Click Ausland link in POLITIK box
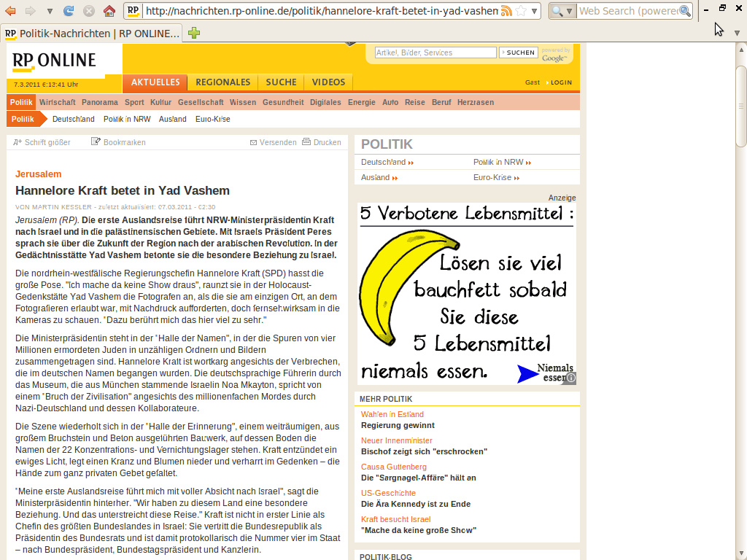The width and height of the screenshot is (747, 560). (x=379, y=178)
